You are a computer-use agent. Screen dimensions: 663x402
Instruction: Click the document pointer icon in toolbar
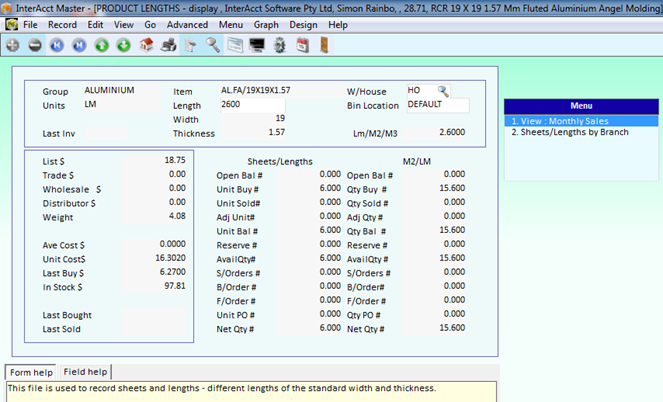tap(190, 45)
